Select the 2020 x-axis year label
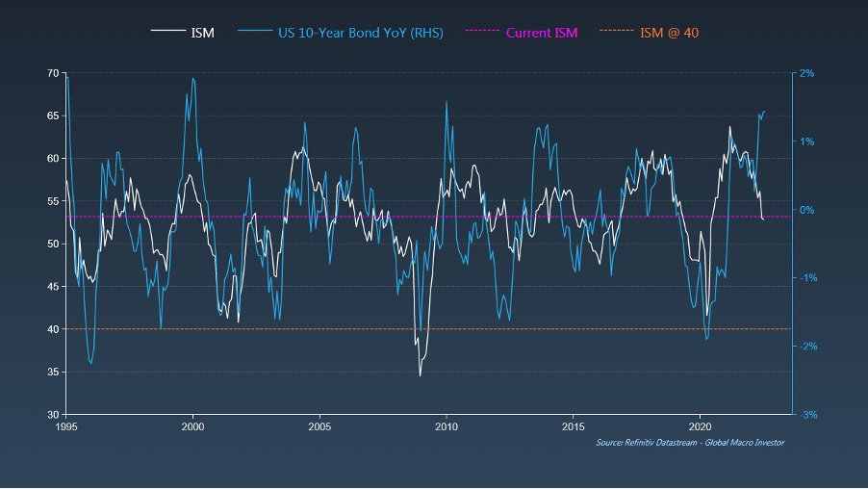This screenshot has height=489, width=868. click(x=701, y=425)
